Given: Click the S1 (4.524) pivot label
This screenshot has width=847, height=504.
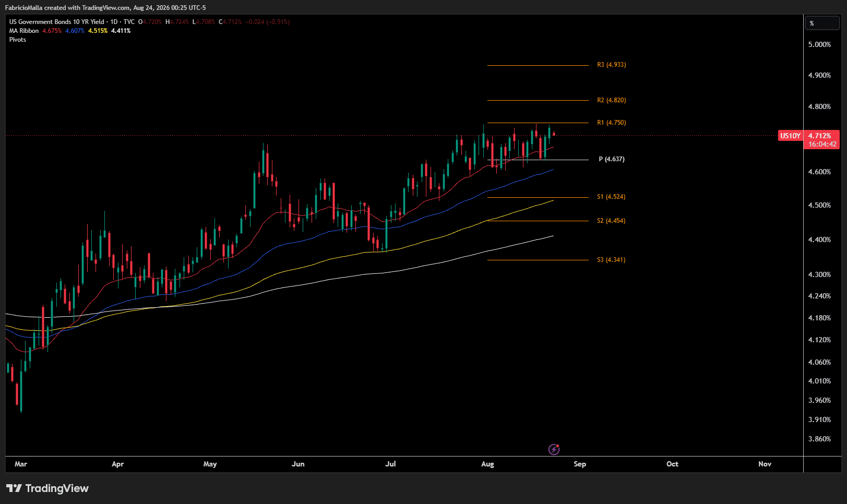Looking at the screenshot, I should click(x=611, y=197).
